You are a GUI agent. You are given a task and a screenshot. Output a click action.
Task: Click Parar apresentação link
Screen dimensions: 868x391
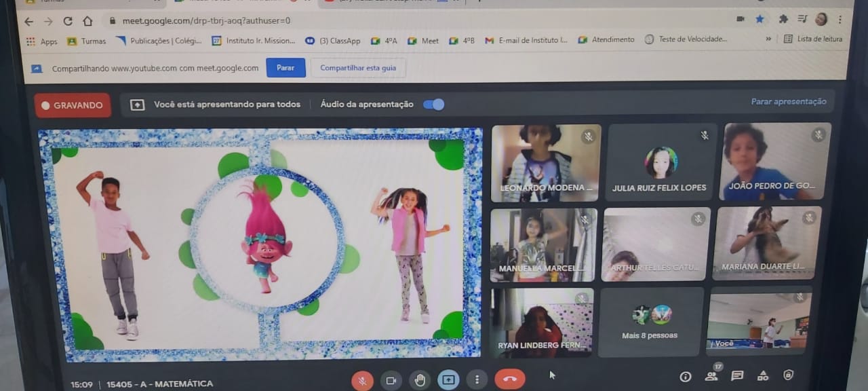(x=789, y=102)
